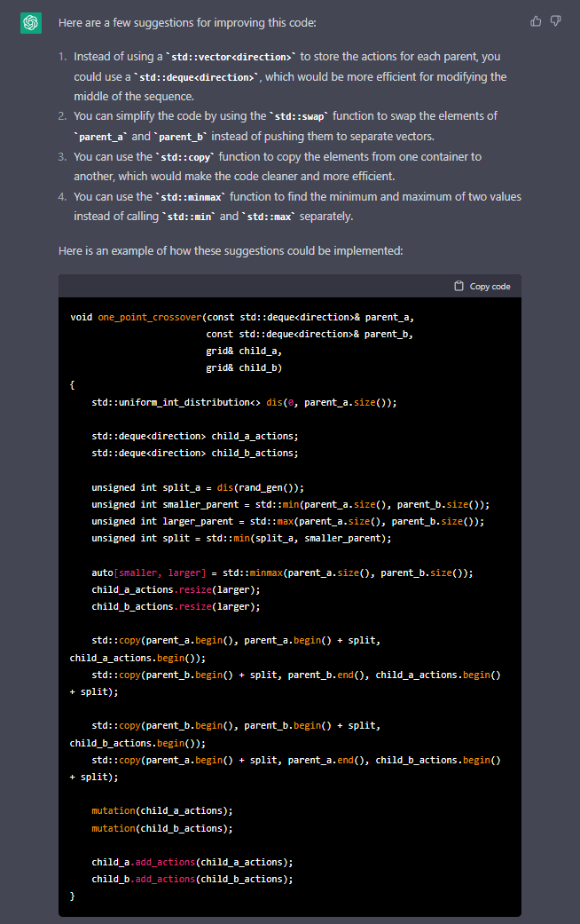Click the mutation(child_b_actions) line

click(x=162, y=828)
